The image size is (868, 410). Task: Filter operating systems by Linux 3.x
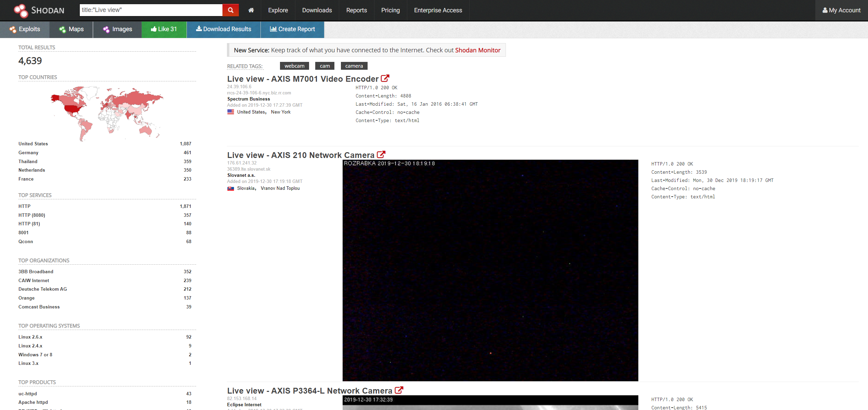point(28,363)
